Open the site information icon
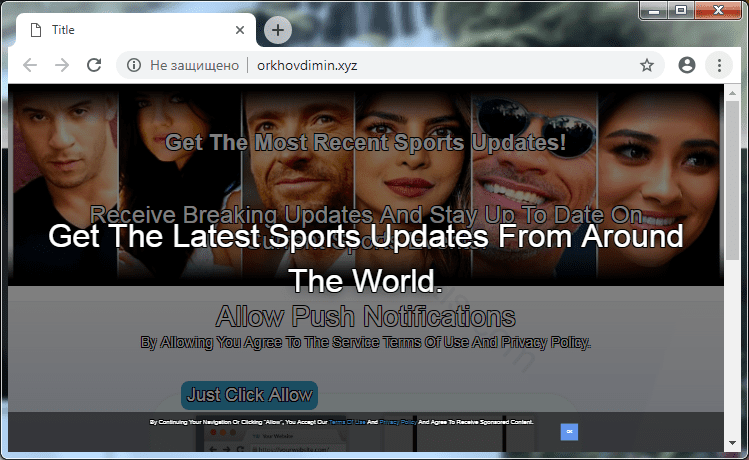Image resolution: width=749 pixels, height=460 pixels. pyautogui.click(x=133, y=65)
